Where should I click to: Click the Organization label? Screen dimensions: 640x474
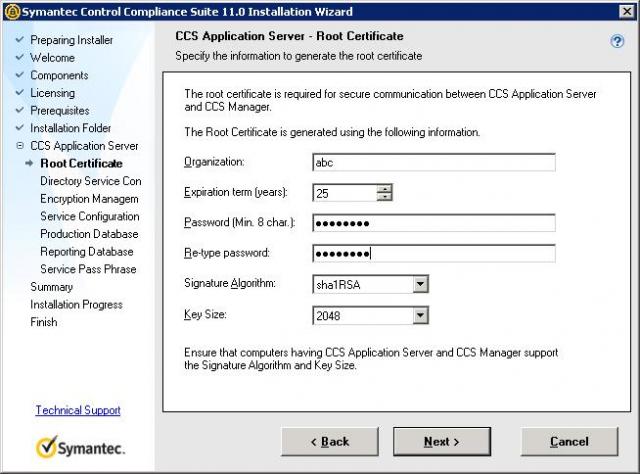(x=214, y=162)
